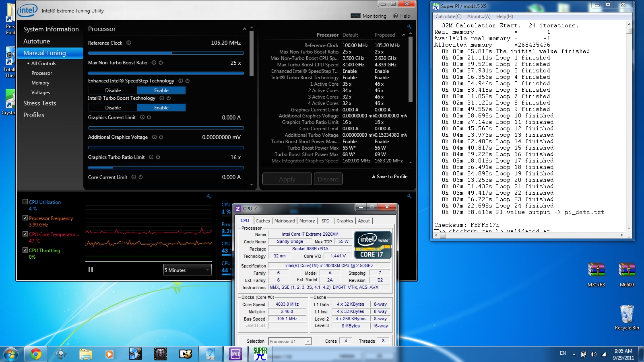Open the Processor #1 selection dropdown in CPU-Z
The height and width of the screenshot is (362, 644).
pos(289,341)
